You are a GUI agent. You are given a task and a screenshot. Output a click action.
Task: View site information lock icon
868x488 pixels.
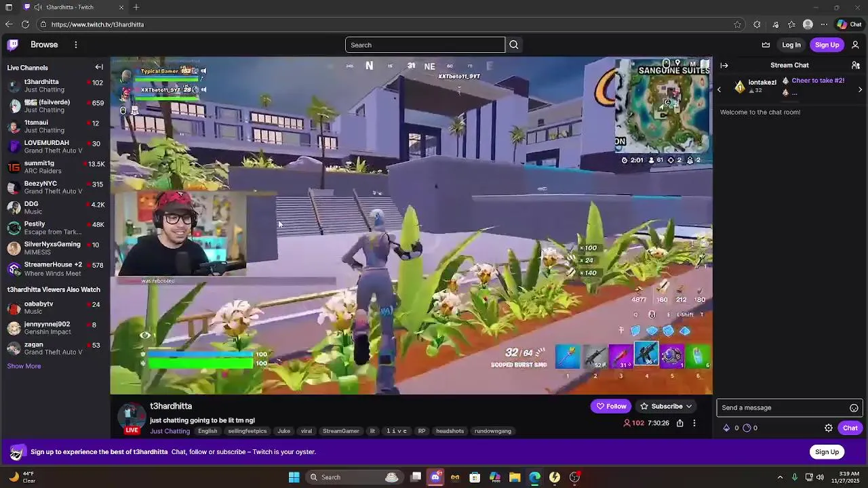(43, 24)
